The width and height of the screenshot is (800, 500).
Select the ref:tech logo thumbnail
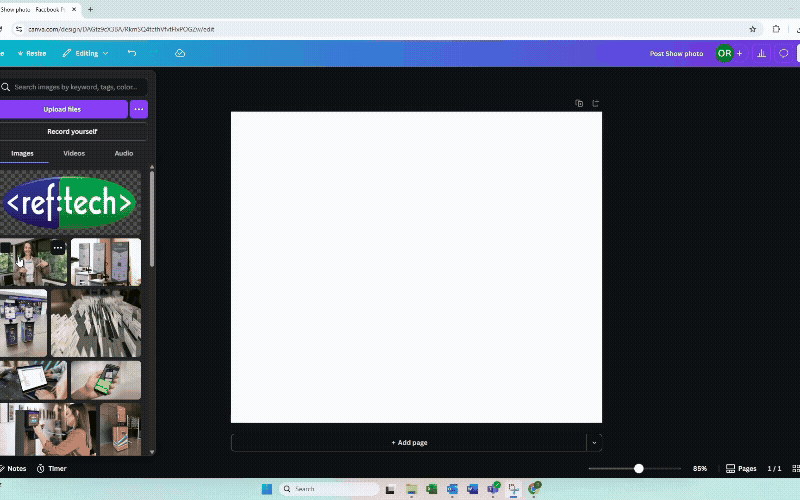tap(70, 202)
